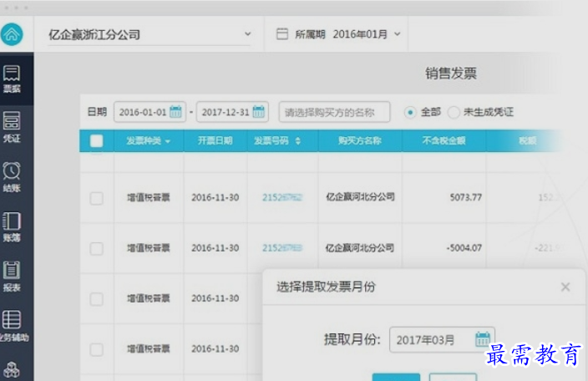Select the 未生成凭证 radio button
This screenshot has height=381, width=588.
coord(454,112)
